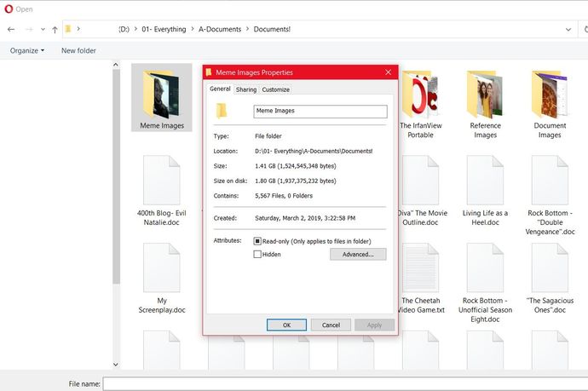This screenshot has height=391, width=588.
Task: Open The IrfanView Portable folder
Action: click(420, 104)
